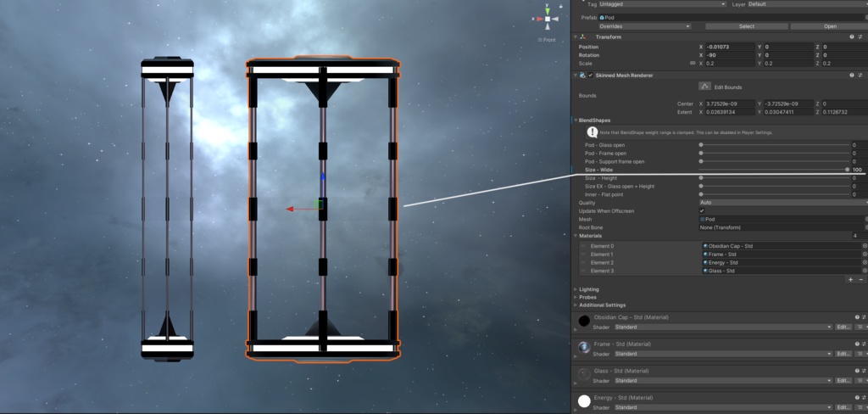
Task: Expand the Lighting section
Action: coord(576,289)
